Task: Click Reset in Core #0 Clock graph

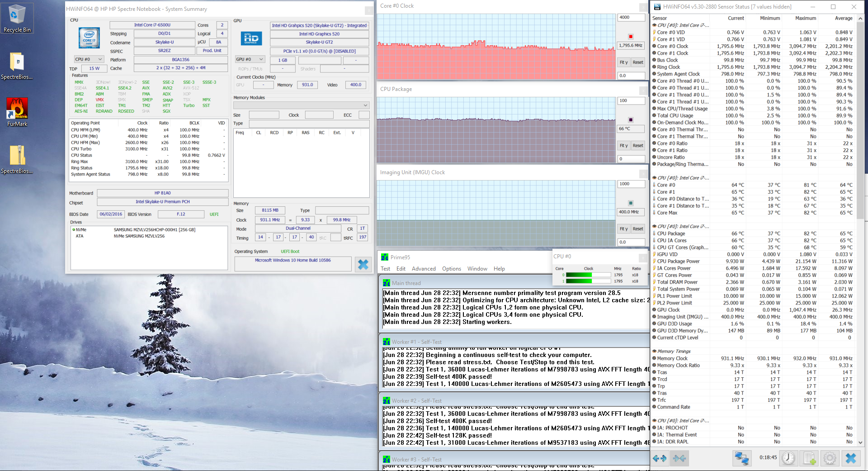Action: coord(638,62)
